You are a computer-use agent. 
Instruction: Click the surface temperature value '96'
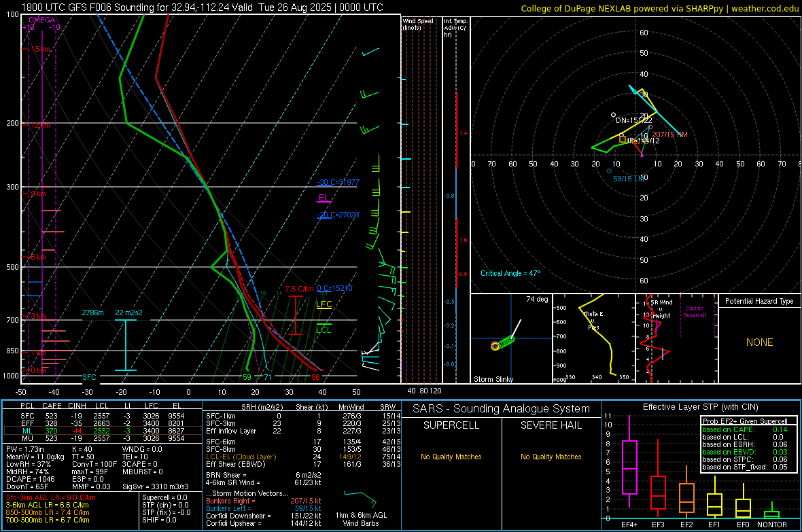(x=315, y=377)
